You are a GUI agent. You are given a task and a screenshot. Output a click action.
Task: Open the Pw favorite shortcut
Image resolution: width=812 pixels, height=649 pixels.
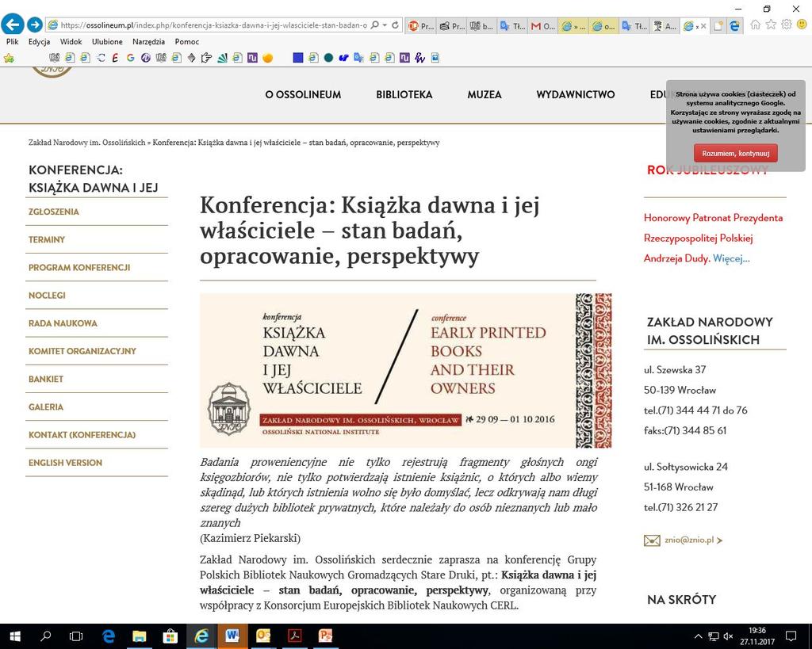point(420,58)
